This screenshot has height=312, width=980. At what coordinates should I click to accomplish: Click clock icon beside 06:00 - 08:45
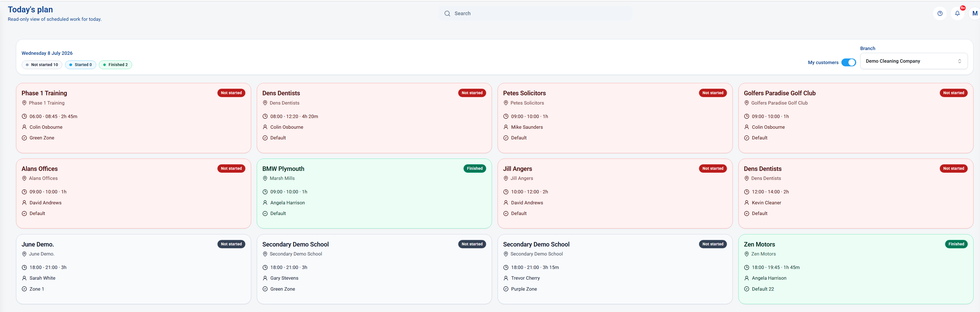[x=24, y=117]
